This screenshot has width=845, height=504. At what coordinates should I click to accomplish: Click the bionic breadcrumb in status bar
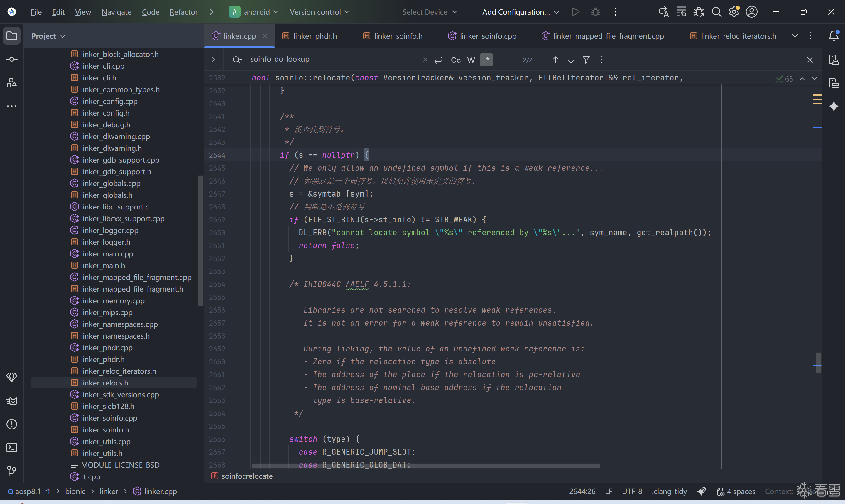point(75,491)
